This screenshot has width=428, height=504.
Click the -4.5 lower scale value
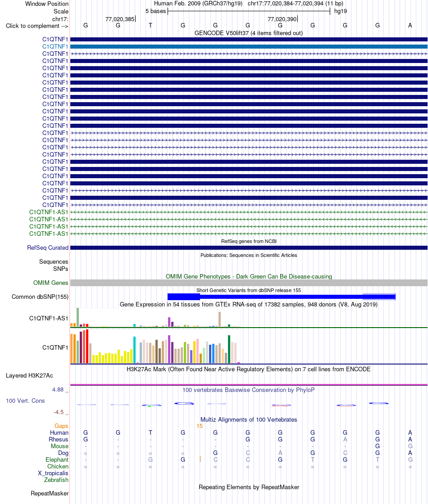(59, 412)
